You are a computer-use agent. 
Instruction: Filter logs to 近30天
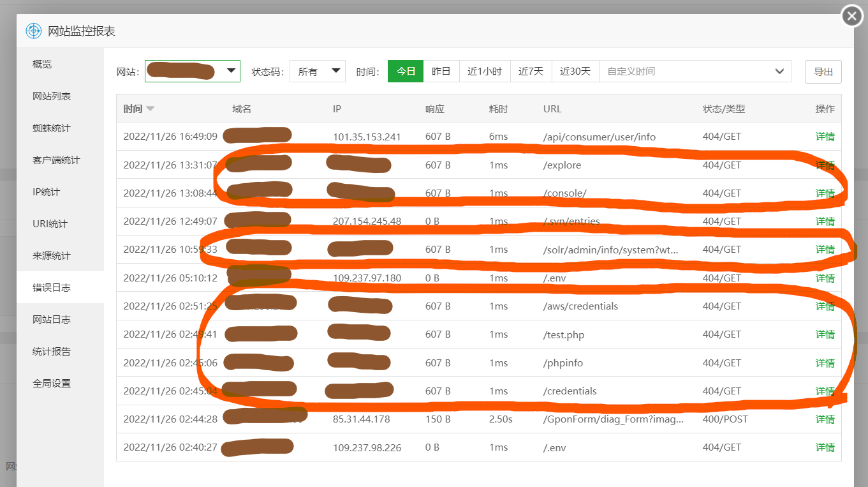pos(575,71)
